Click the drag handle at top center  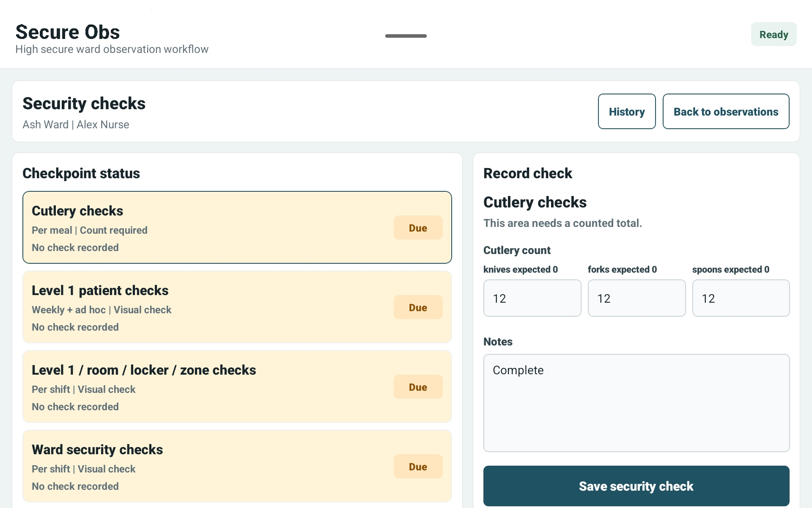[x=406, y=36]
